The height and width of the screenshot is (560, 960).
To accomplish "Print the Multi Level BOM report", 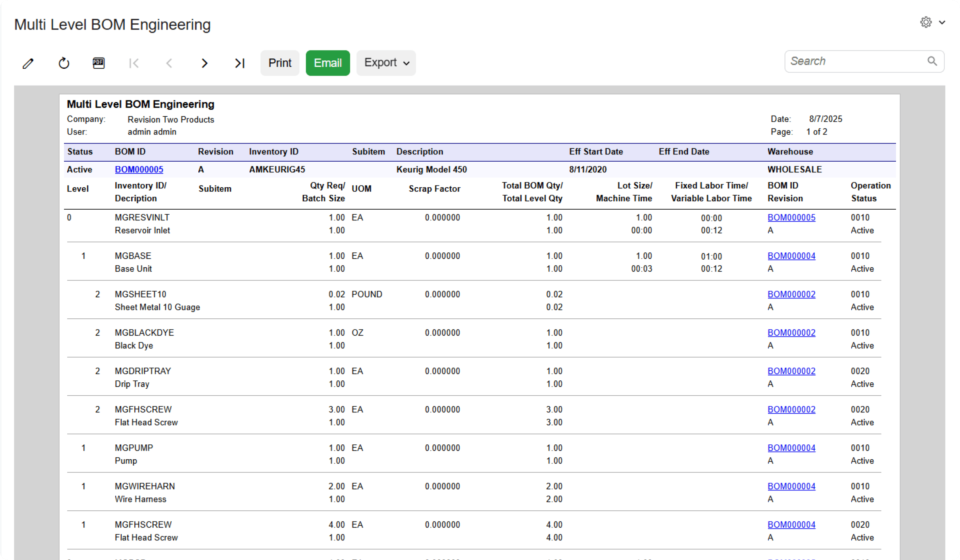I will [x=280, y=63].
